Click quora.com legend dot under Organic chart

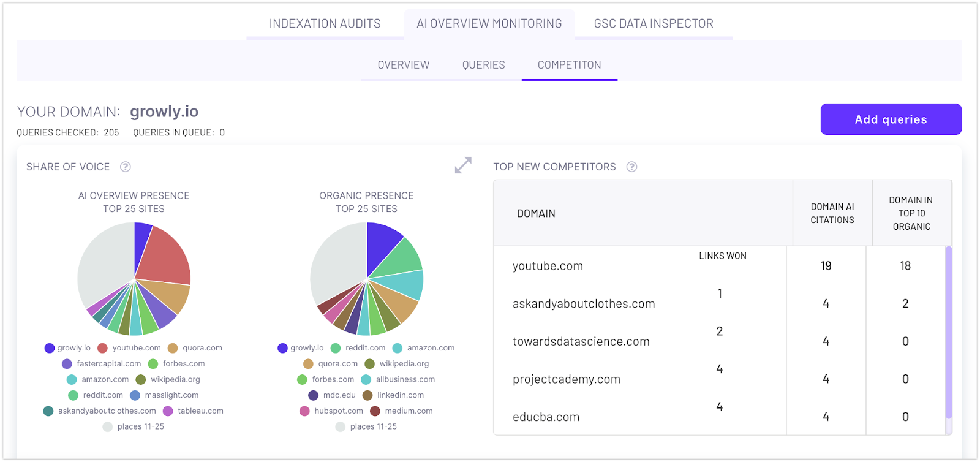309,364
